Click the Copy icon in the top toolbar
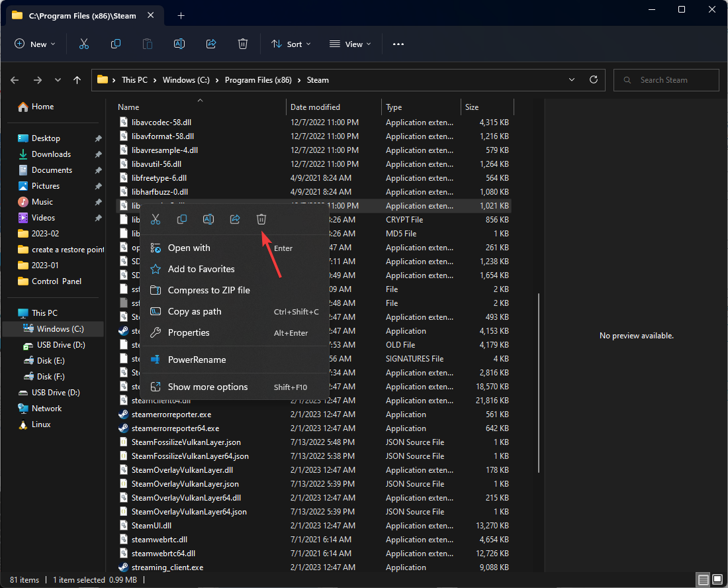Viewport: 728px width, 588px height. [116, 44]
